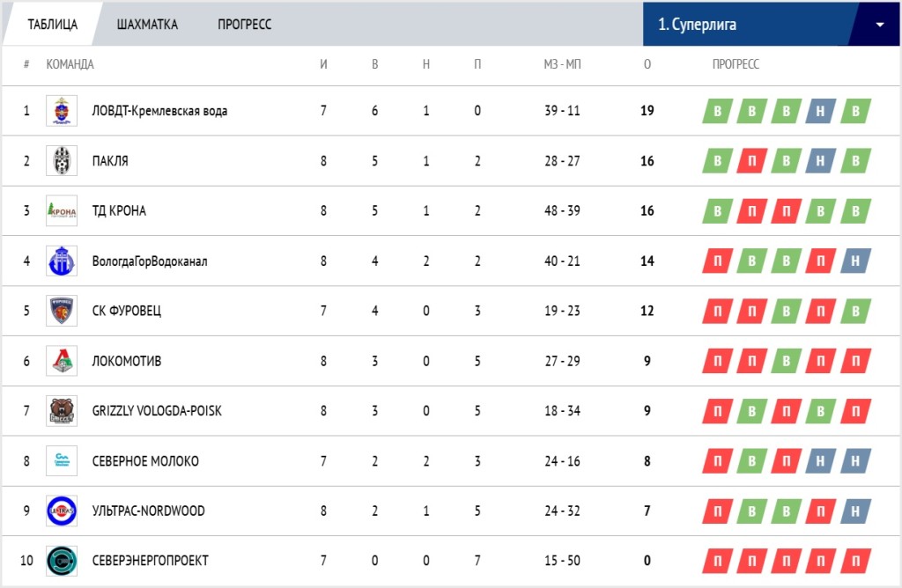Open the СЕВЕРНОЕ МОЛОКО team name link
Viewport: 902px width, 588px height.
coord(145,461)
